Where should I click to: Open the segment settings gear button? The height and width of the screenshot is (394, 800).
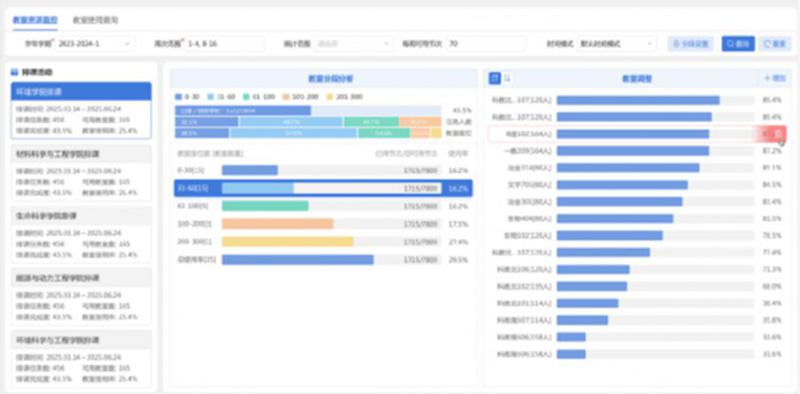(x=690, y=44)
